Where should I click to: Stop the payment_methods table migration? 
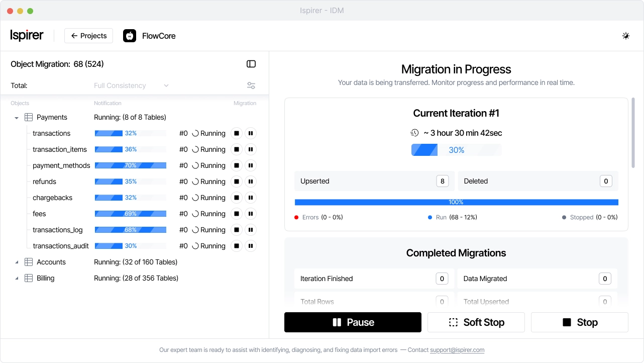[x=236, y=165]
